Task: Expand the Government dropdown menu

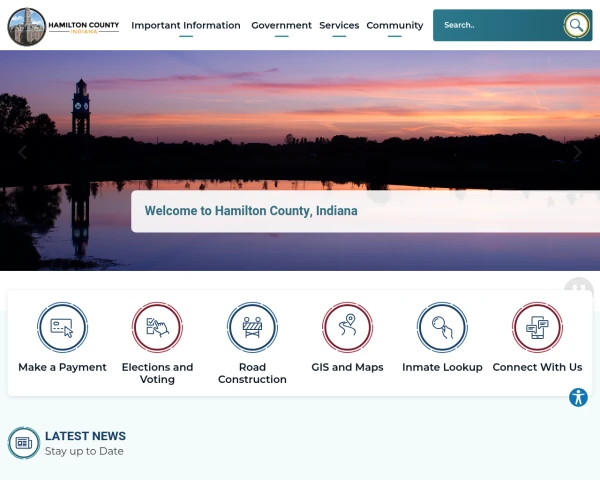Action: tap(281, 25)
